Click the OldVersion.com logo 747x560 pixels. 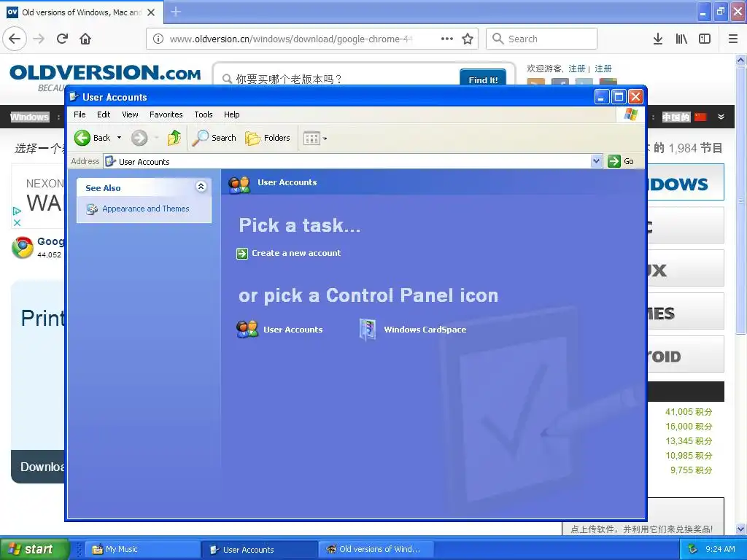tap(105, 73)
